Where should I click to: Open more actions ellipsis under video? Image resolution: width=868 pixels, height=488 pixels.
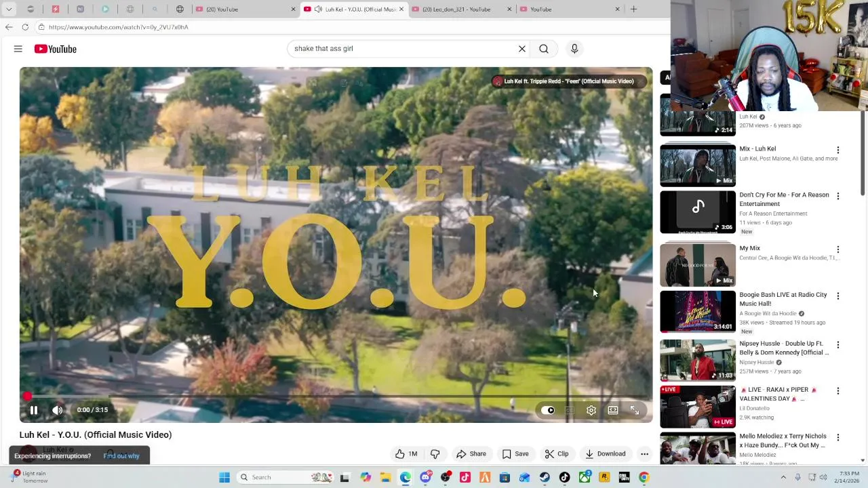click(x=645, y=454)
